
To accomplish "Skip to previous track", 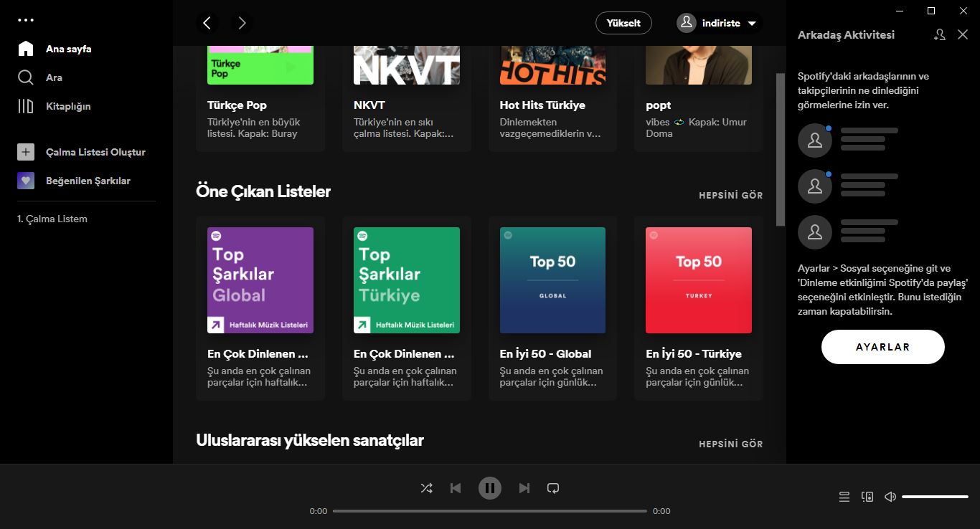I will point(456,488).
